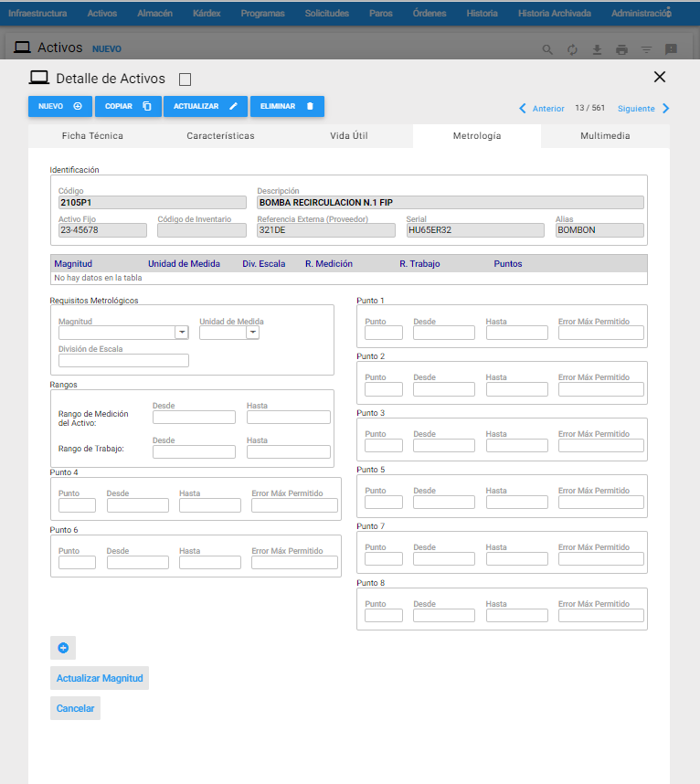The height and width of the screenshot is (784, 700).
Task: Click the Punto 7 Desde field
Action: [x=444, y=559]
